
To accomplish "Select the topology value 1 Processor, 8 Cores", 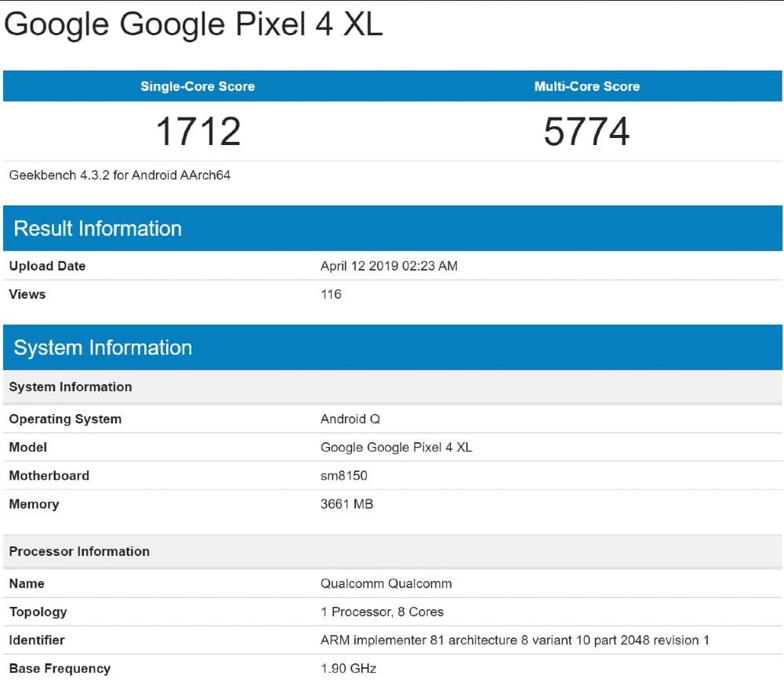I will pos(382,612).
